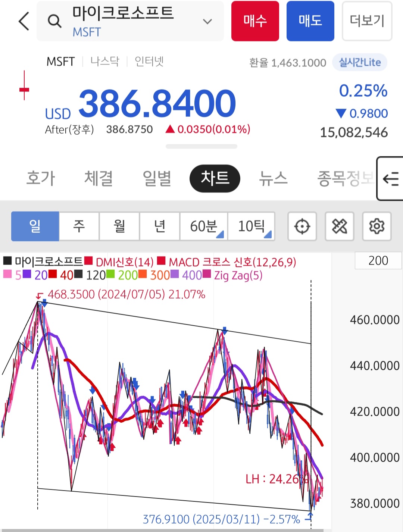Click the 400-day MA legend entry
Screen dimensions: 403x532
pyautogui.click(x=186, y=275)
